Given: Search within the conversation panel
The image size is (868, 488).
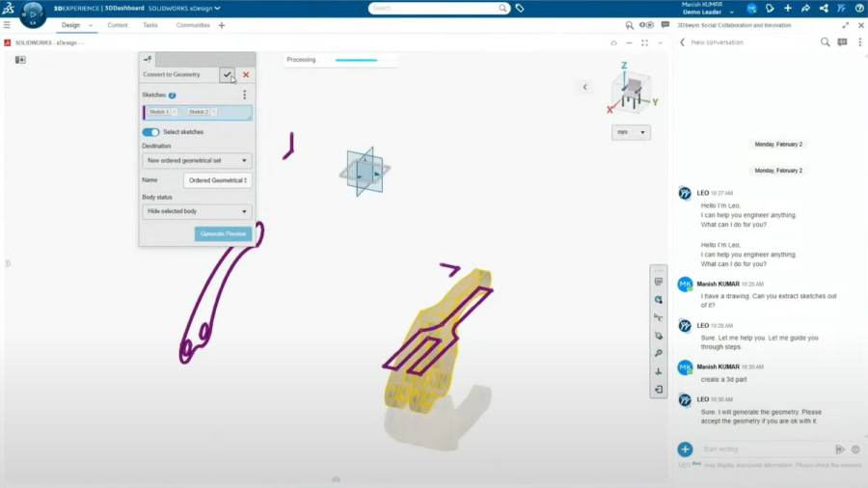Looking at the screenshot, I should (x=825, y=42).
